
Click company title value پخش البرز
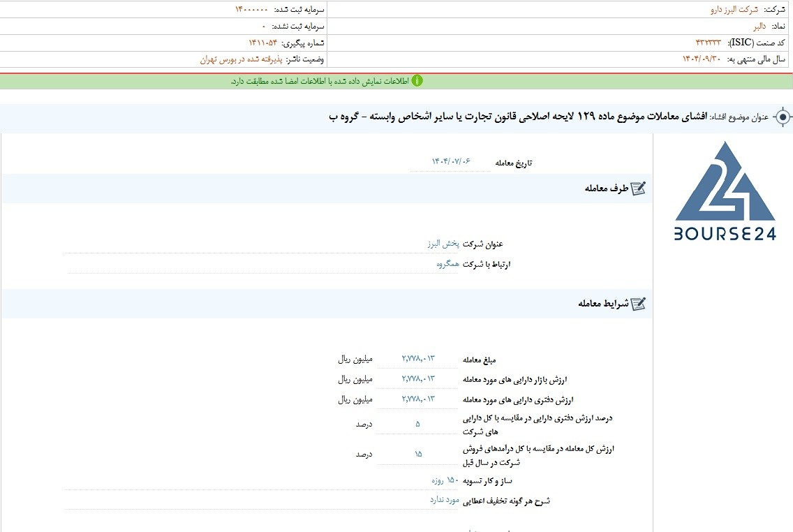click(x=443, y=244)
